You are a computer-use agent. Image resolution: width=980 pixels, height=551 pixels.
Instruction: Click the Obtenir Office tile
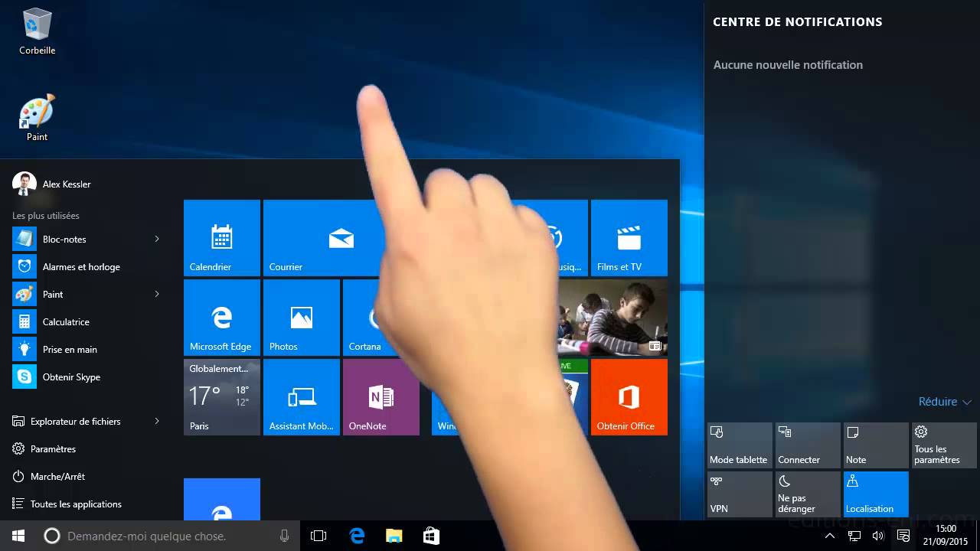629,397
